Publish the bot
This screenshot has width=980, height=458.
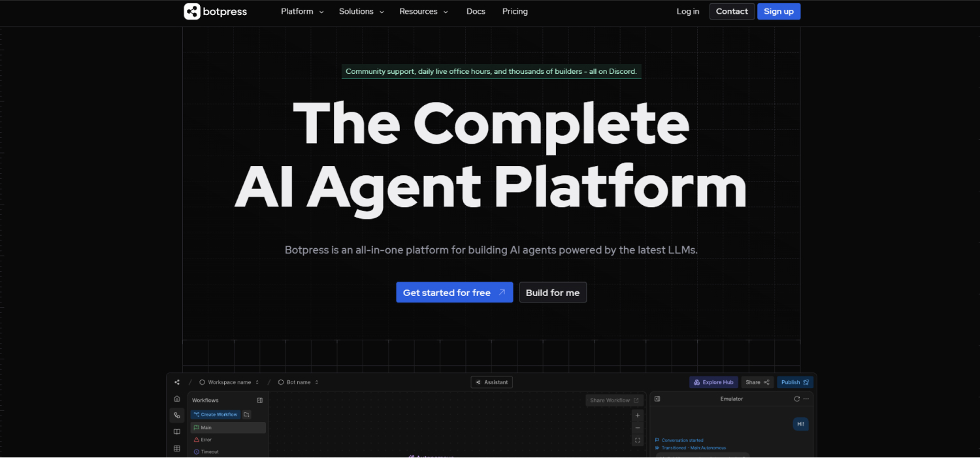click(x=795, y=382)
